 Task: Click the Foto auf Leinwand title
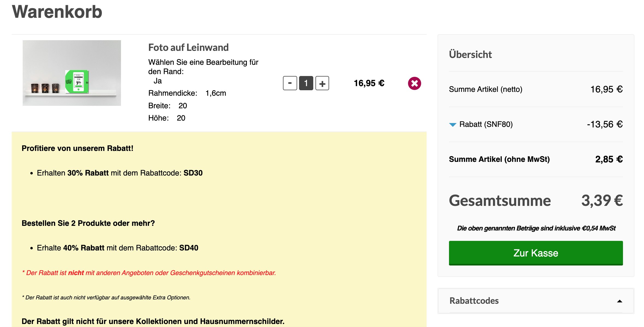pyautogui.click(x=188, y=48)
